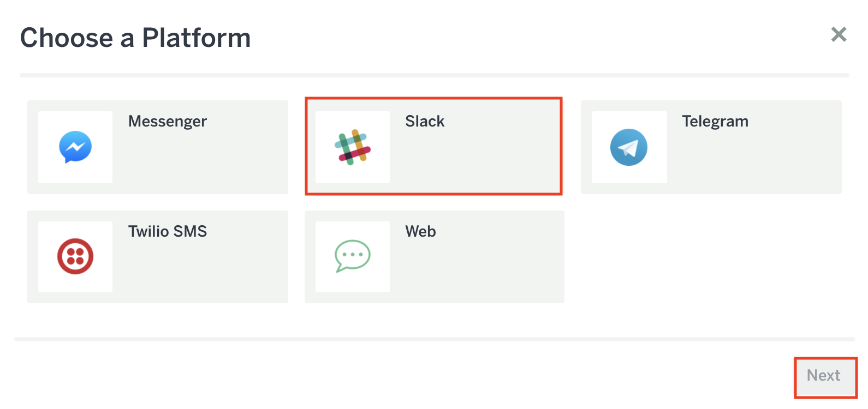
Task: Click the red Twilio logo icon
Action: click(75, 256)
